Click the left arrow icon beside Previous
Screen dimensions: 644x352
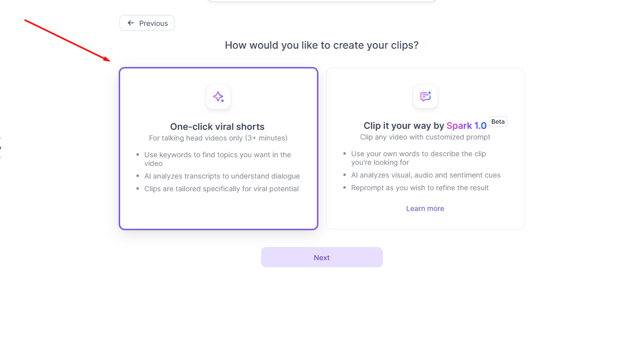[131, 23]
